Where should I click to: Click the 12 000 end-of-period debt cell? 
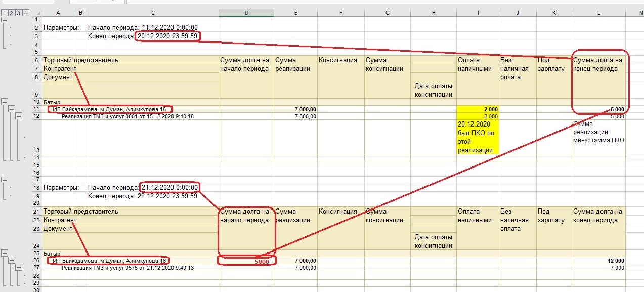point(598,261)
